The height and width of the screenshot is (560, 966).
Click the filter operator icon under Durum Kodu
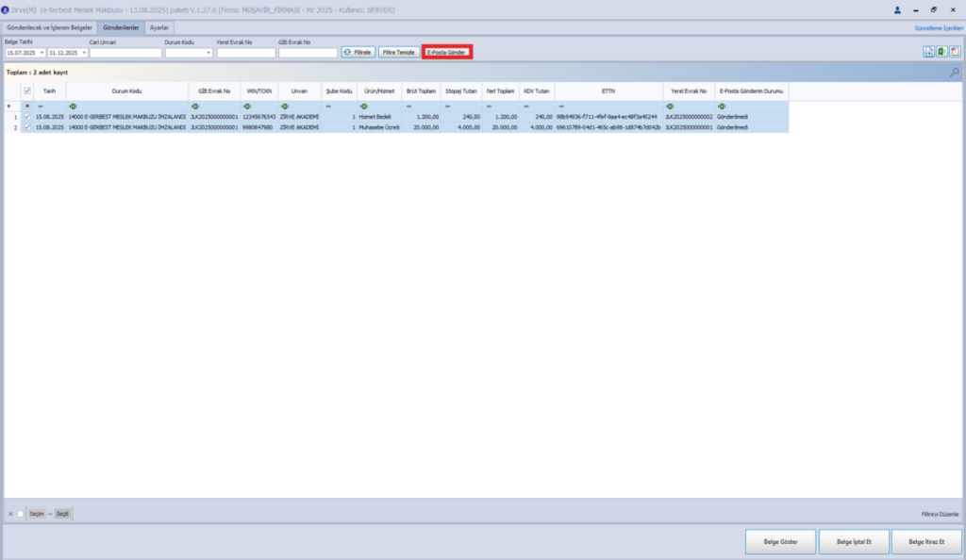point(73,107)
